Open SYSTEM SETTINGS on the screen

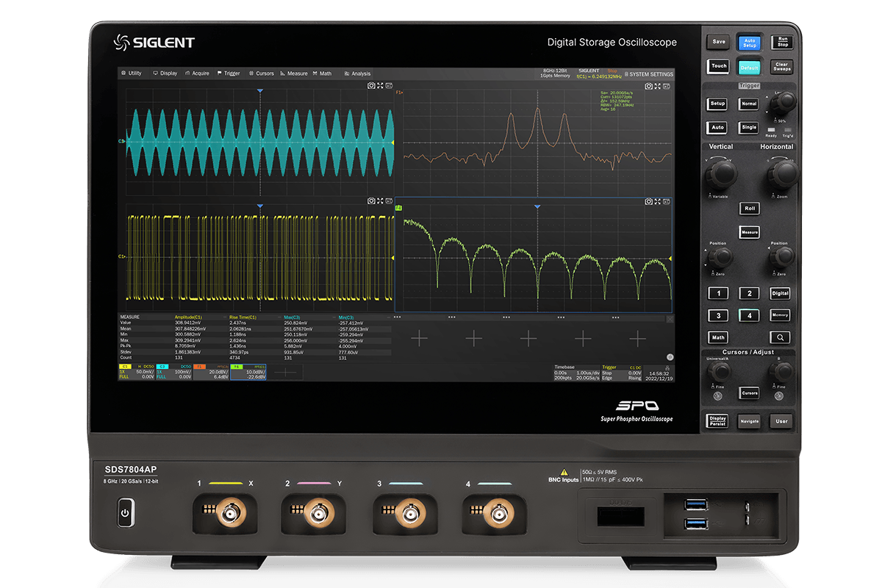click(649, 74)
